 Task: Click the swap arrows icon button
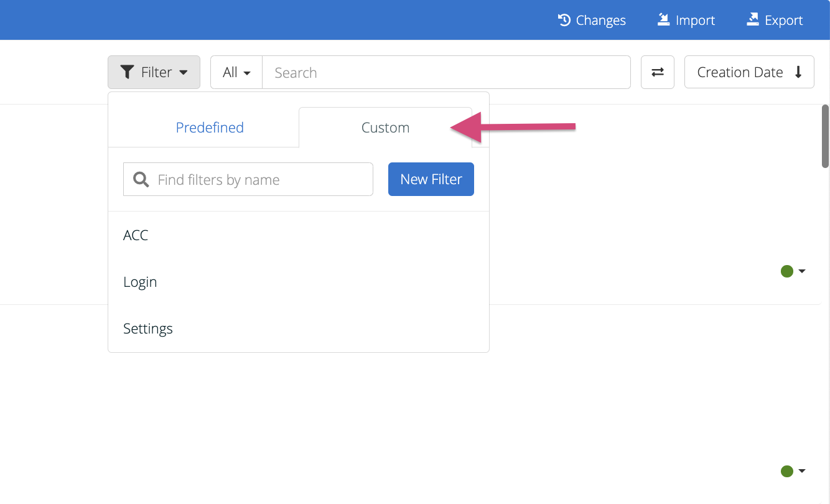click(658, 72)
